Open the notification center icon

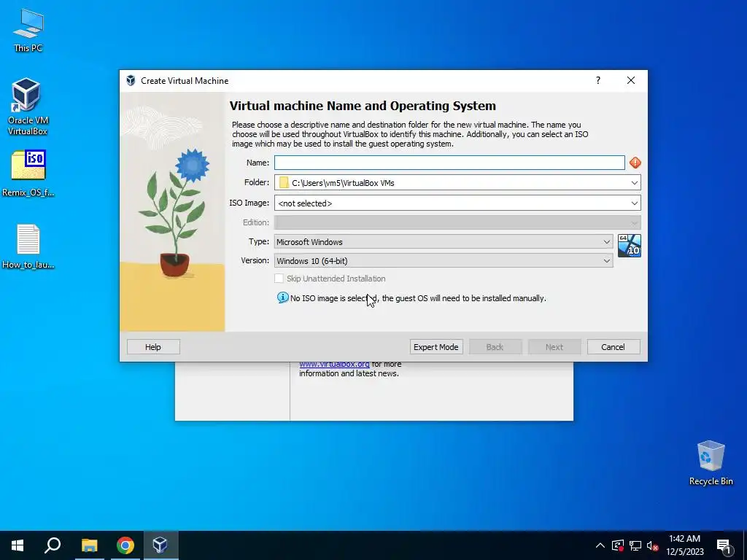point(724,545)
